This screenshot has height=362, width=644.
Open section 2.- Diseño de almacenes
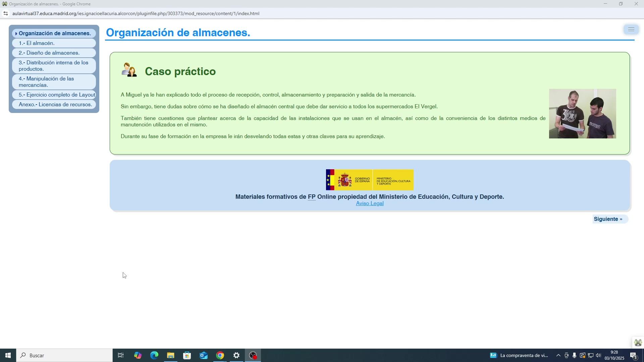tap(49, 53)
